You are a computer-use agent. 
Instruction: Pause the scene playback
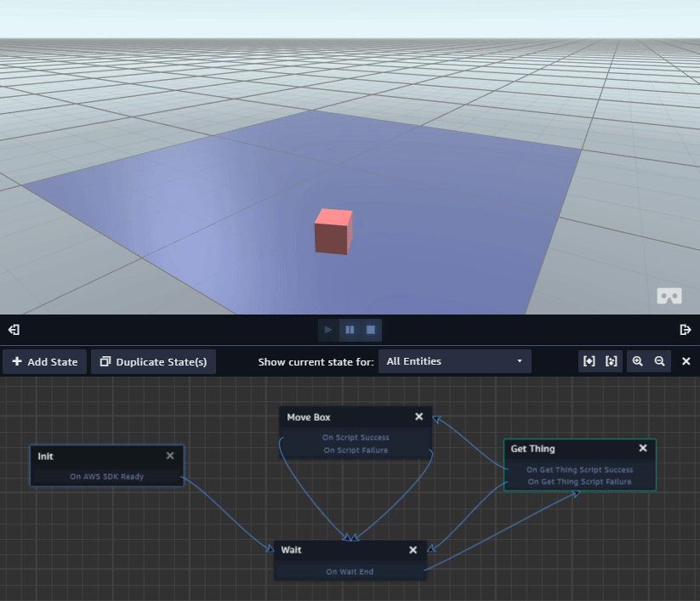point(350,330)
